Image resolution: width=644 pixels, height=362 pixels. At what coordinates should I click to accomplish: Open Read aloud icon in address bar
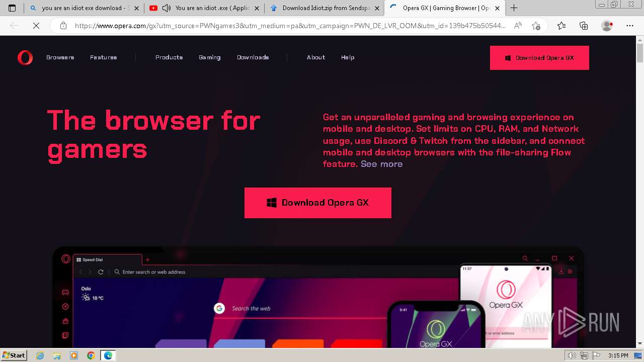pos(518,26)
